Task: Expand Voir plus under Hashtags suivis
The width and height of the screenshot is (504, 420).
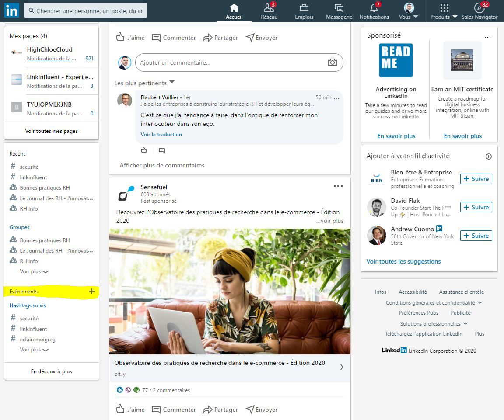Action: pos(34,350)
